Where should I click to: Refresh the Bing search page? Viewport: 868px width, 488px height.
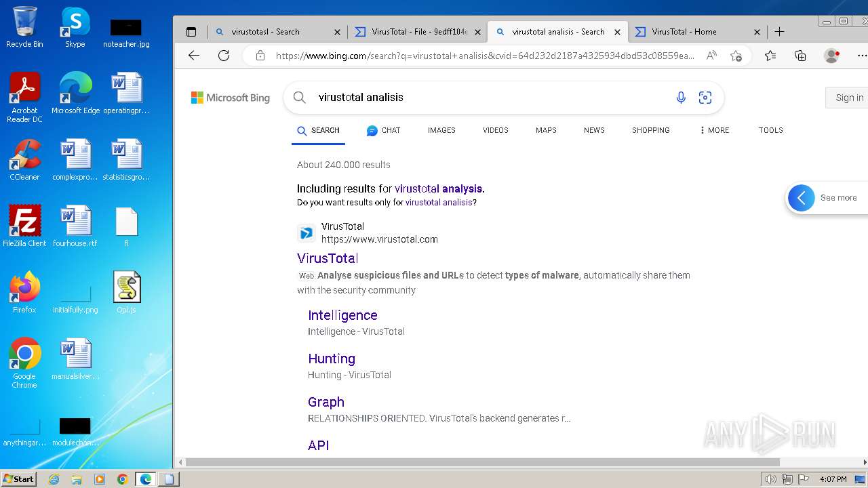224,56
